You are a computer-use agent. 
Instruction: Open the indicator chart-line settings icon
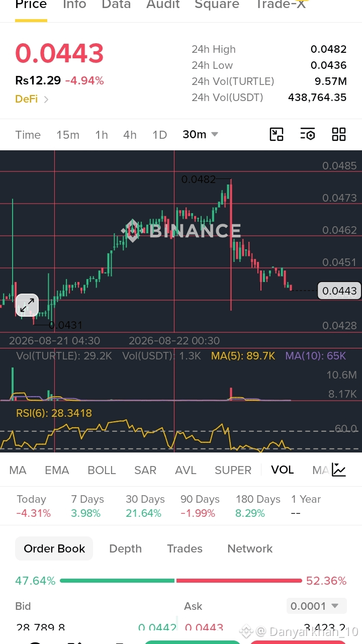pos(339,470)
